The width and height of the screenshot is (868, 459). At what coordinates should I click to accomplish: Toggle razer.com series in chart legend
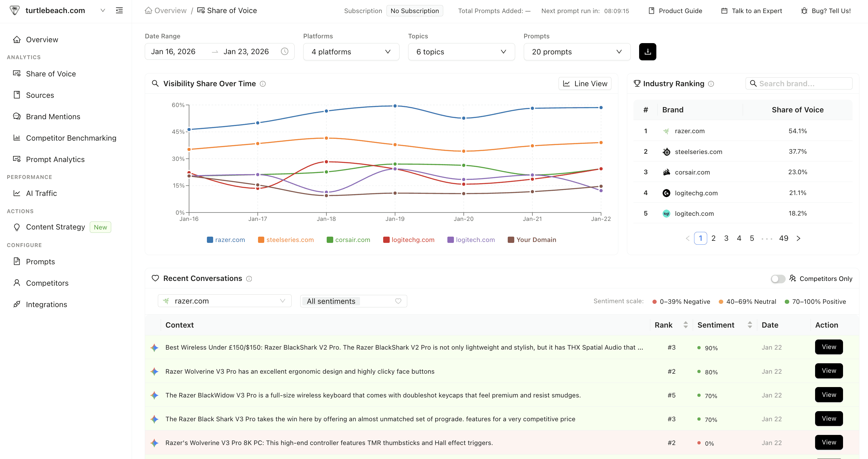click(x=226, y=240)
